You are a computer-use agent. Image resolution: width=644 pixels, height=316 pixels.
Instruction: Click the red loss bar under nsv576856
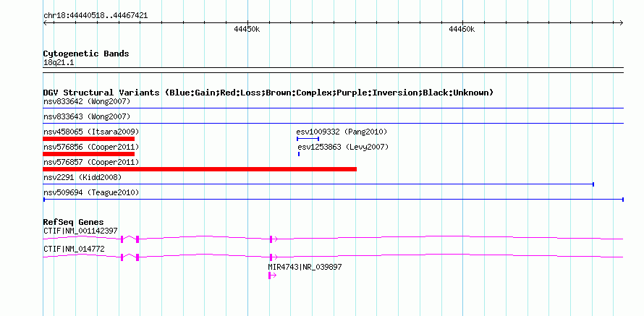click(x=89, y=154)
